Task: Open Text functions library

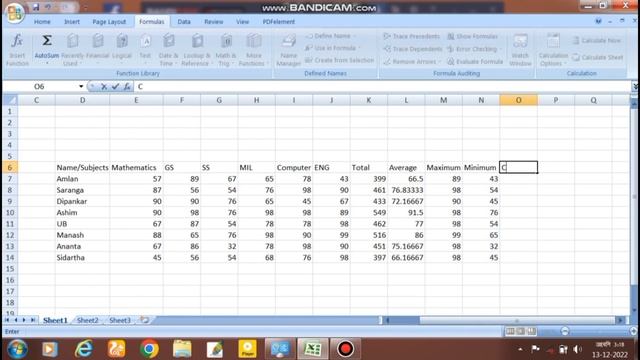Action: click(x=145, y=50)
